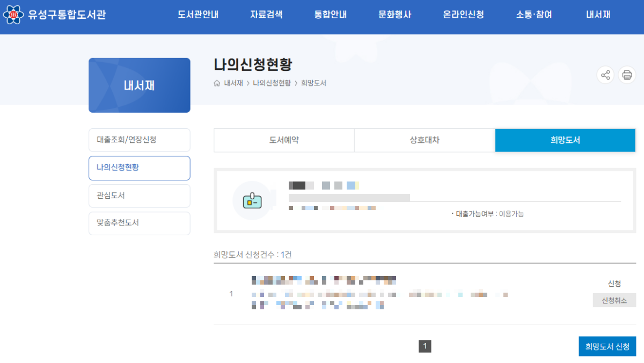Open 관심도서 from the sidebar
The width and height of the screenshot is (644, 363).
139,195
